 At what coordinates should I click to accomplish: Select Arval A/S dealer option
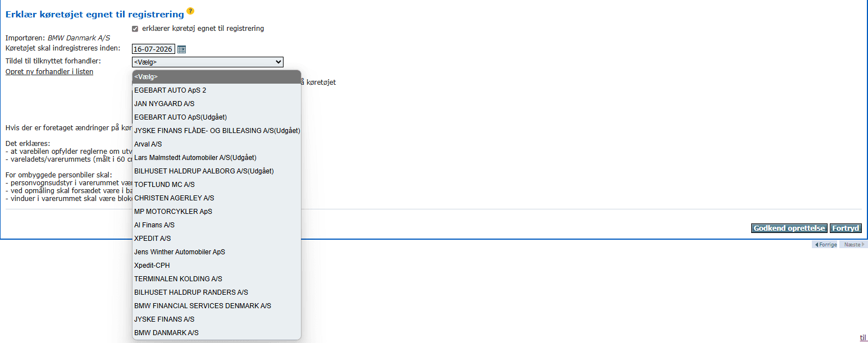(148, 144)
